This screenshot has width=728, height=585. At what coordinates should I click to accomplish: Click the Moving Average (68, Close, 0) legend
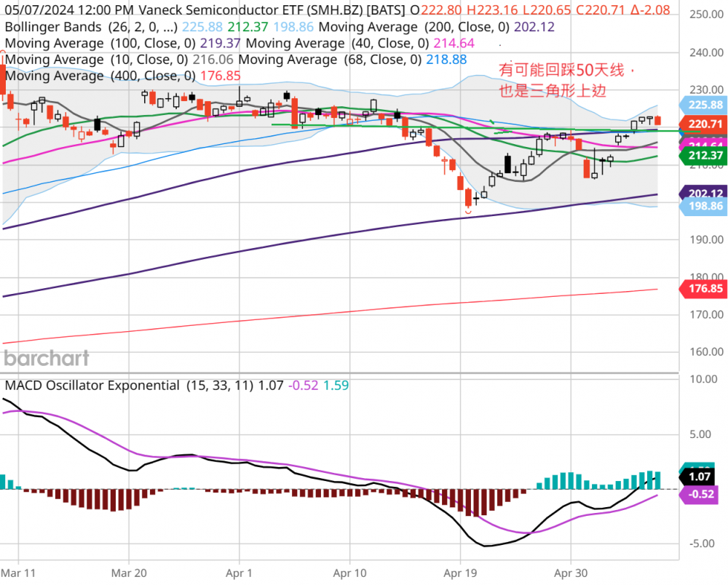tap(328, 60)
